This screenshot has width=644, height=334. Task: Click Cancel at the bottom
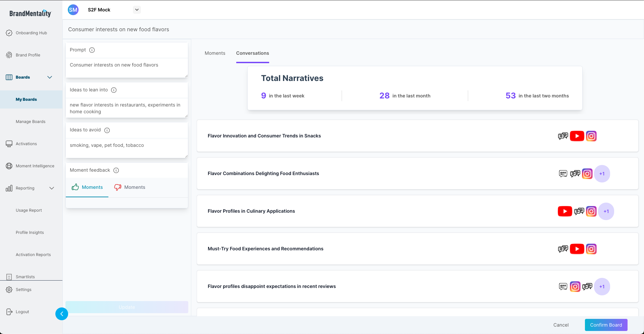pyautogui.click(x=561, y=325)
